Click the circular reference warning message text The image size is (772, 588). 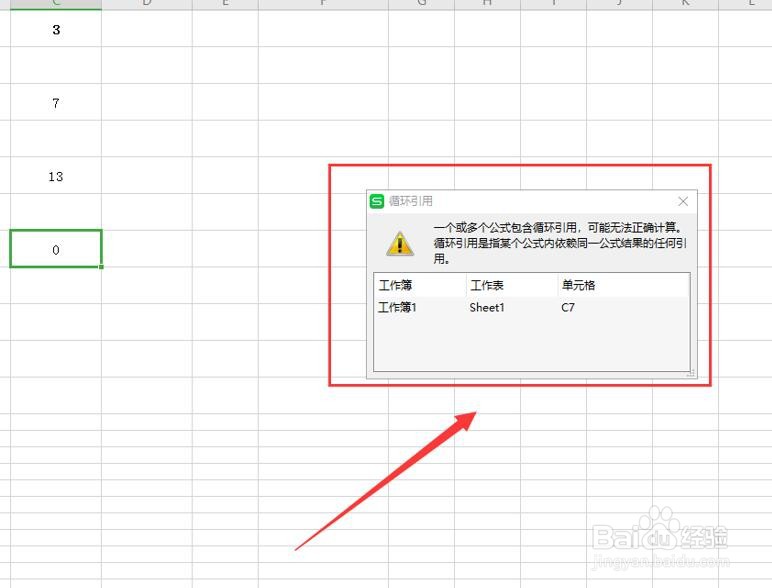tap(560, 243)
